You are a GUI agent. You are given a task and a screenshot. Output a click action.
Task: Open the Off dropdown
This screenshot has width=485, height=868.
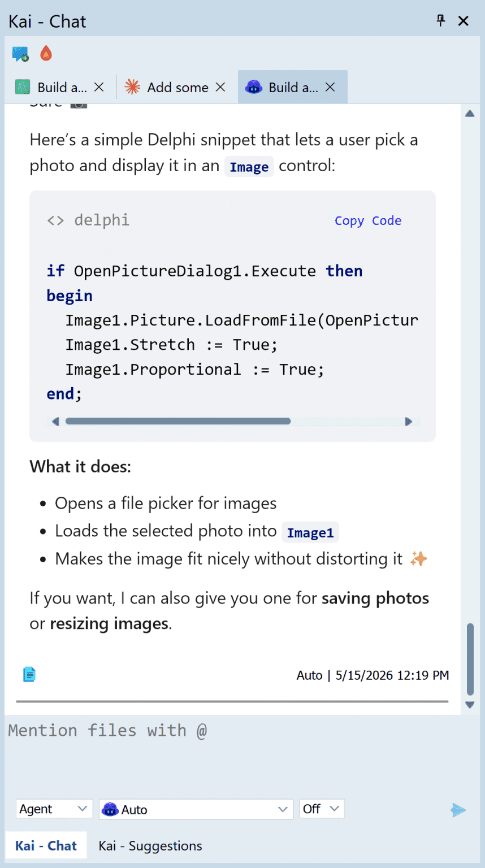(x=322, y=809)
